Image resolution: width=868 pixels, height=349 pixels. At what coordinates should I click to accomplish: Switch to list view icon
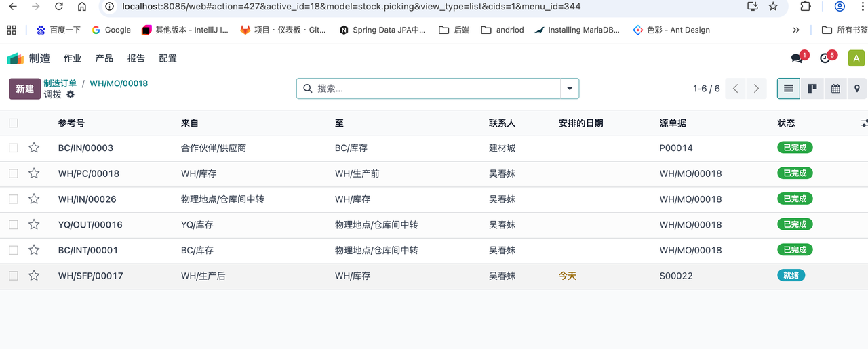click(x=788, y=89)
